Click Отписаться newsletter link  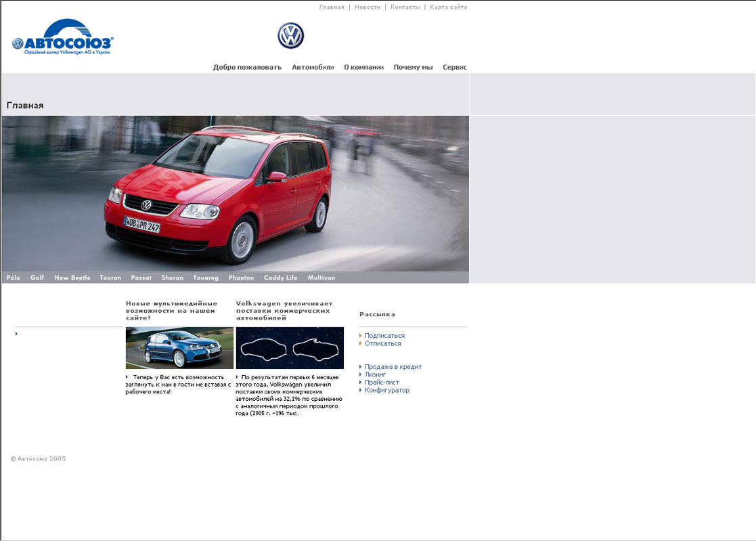[x=383, y=343]
